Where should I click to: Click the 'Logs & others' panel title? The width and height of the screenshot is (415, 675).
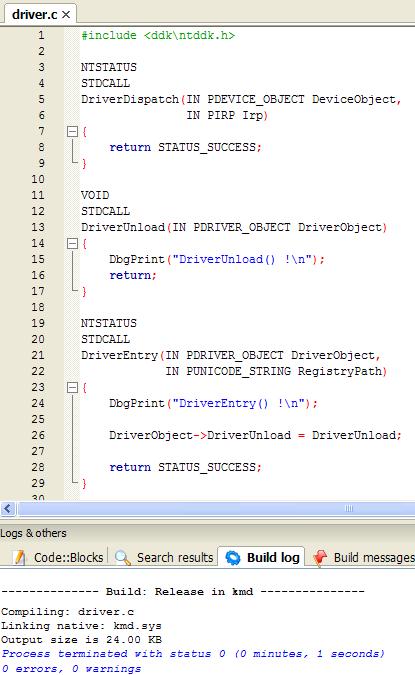(33, 533)
